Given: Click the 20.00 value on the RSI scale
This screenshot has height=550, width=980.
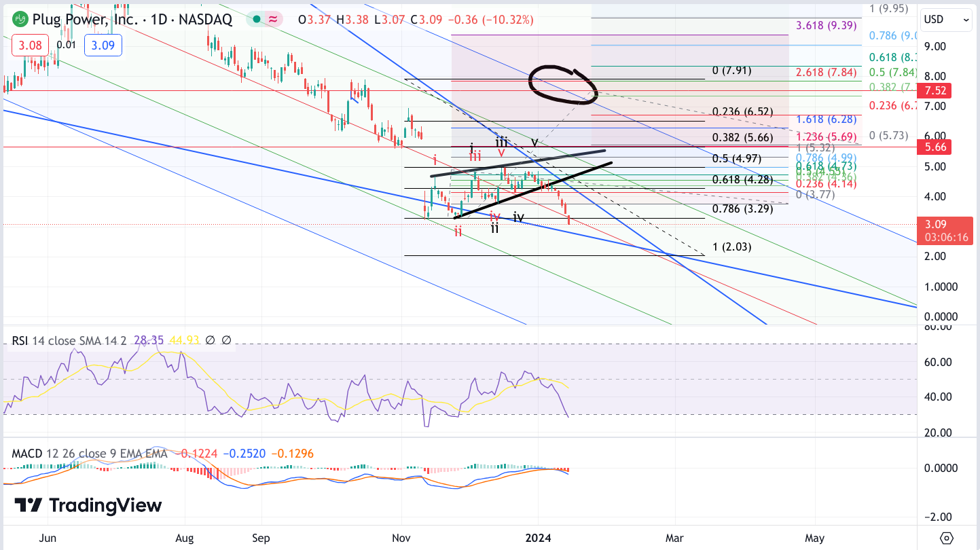Looking at the screenshot, I should tap(938, 433).
